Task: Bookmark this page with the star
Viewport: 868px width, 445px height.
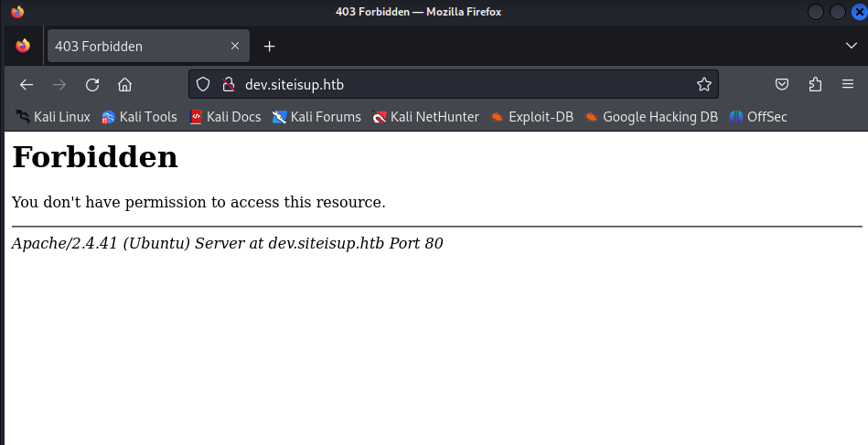Action: [x=703, y=85]
